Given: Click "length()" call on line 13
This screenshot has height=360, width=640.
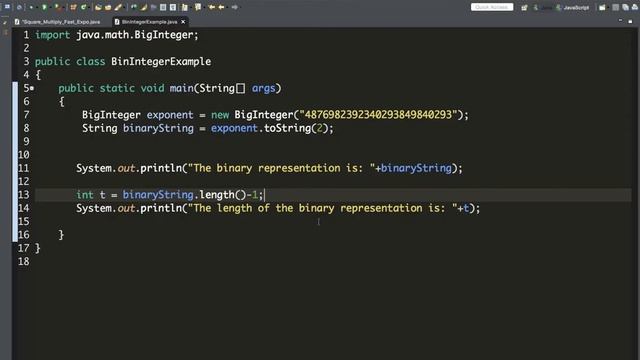Looking at the screenshot, I should tap(222, 195).
